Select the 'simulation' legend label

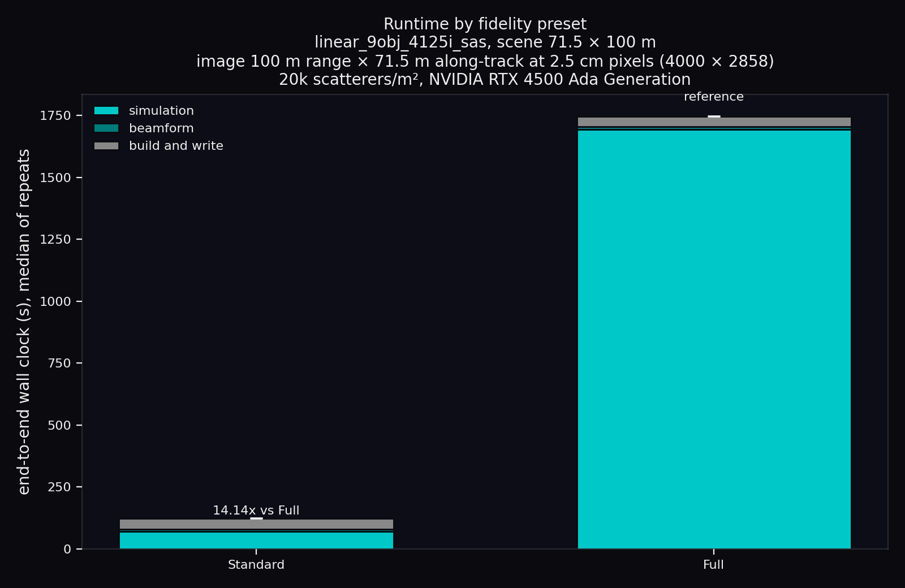coord(161,111)
